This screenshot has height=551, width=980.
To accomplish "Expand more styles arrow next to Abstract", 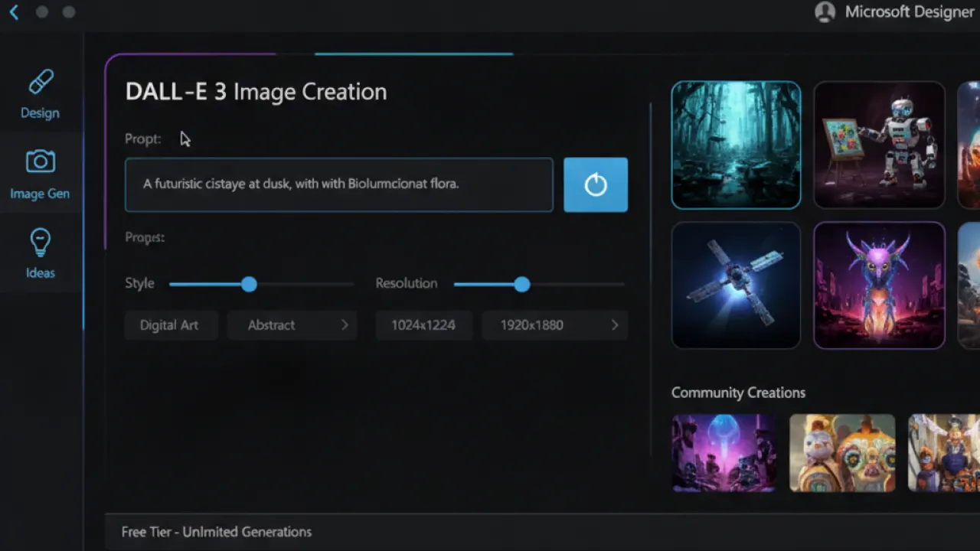I will (345, 325).
